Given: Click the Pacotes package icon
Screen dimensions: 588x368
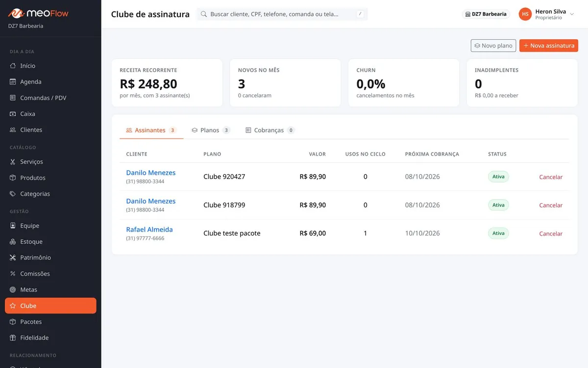Looking at the screenshot, I should 13,322.
